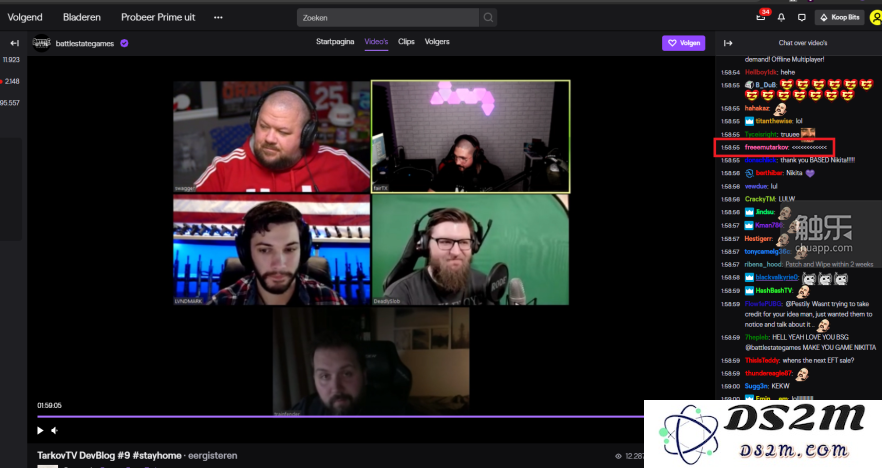Click the 1:58:55 timestamp beside freeemutarkov

730,147
